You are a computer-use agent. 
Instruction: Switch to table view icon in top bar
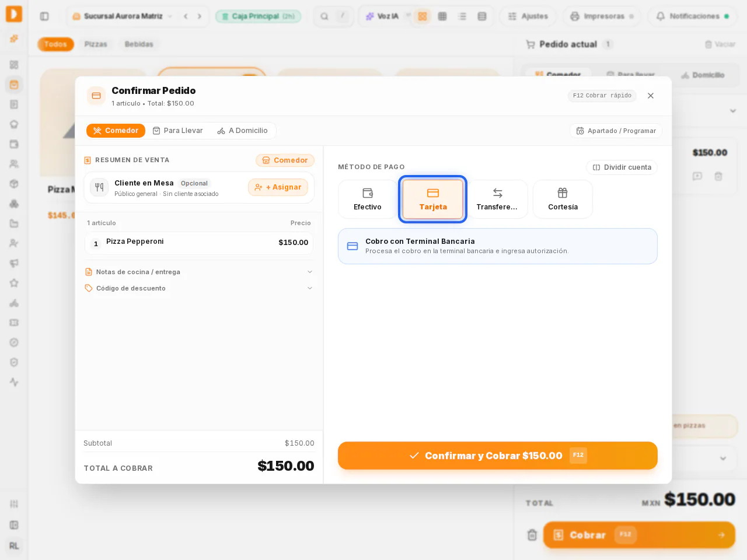[442, 16]
